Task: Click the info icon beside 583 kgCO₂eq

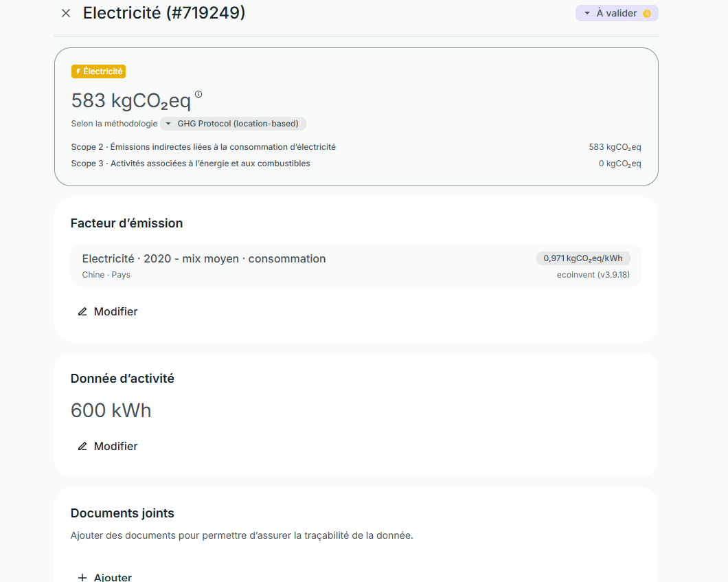Action: [x=198, y=94]
